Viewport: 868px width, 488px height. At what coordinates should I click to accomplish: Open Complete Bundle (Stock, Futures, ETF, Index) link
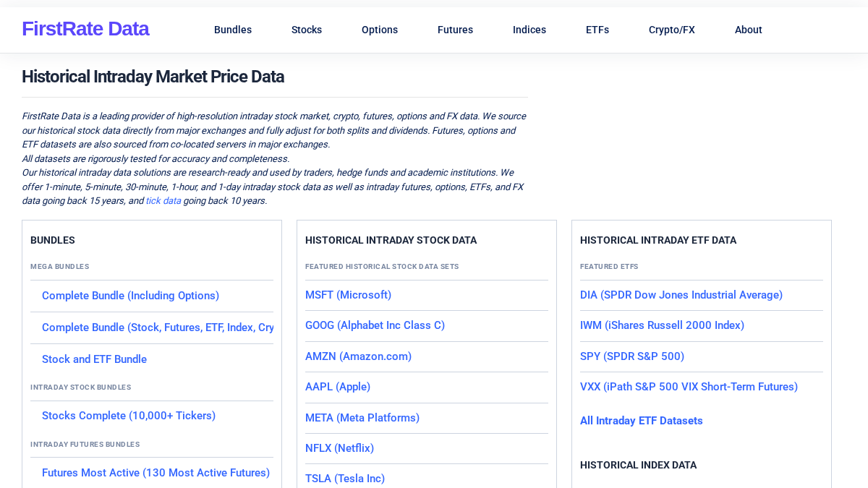[158, 328]
